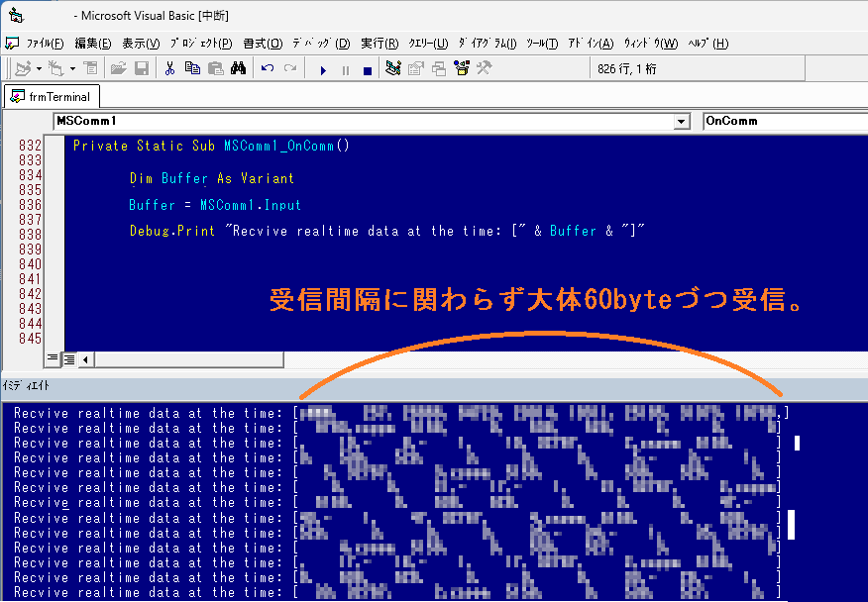The height and width of the screenshot is (602, 868).
Task: Expand the MSComm1 object dropdown arrow
Action: coord(681,121)
